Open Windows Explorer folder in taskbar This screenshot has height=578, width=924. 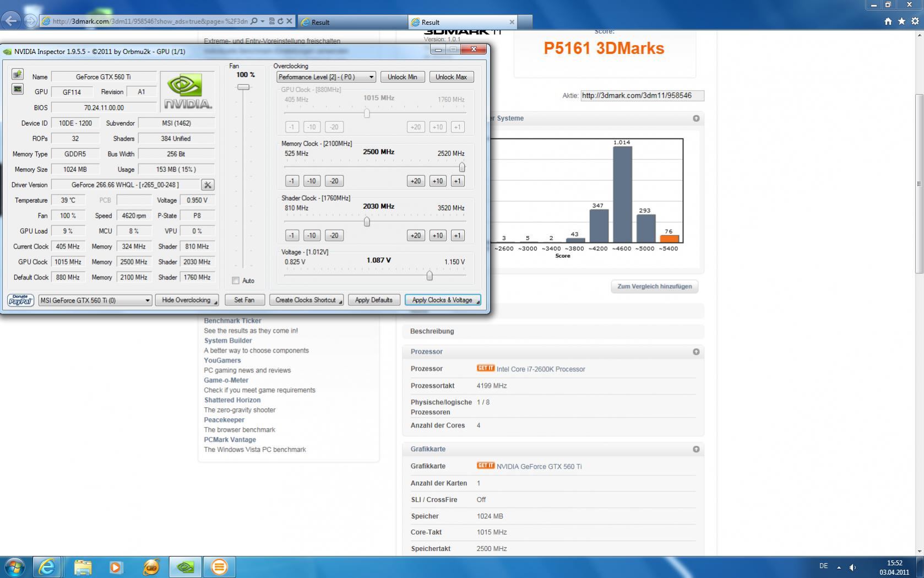83,566
